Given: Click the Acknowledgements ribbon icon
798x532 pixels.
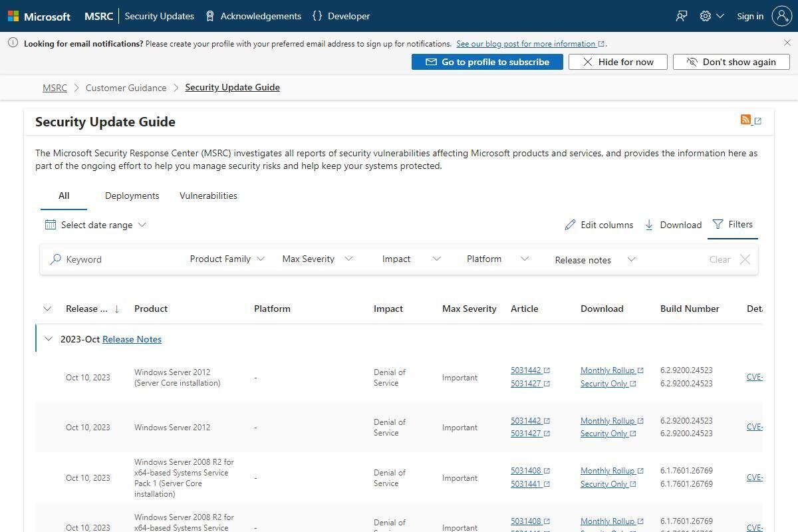Looking at the screenshot, I should (x=210, y=16).
